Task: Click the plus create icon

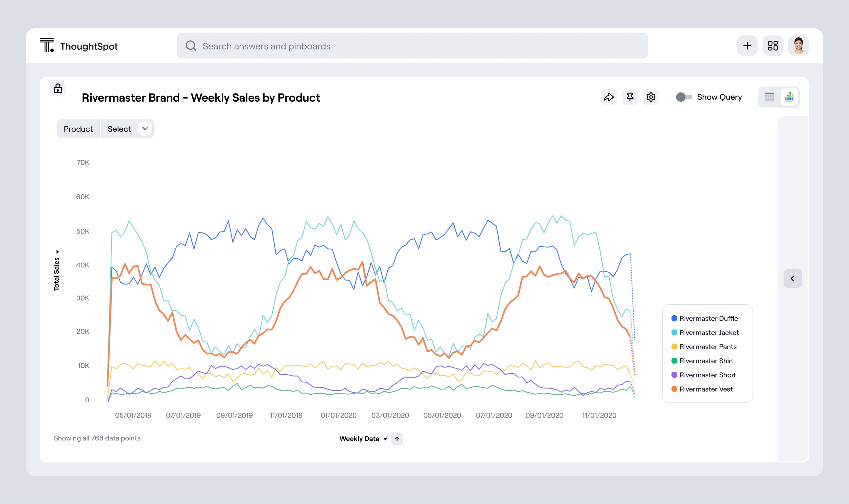Action: click(747, 46)
